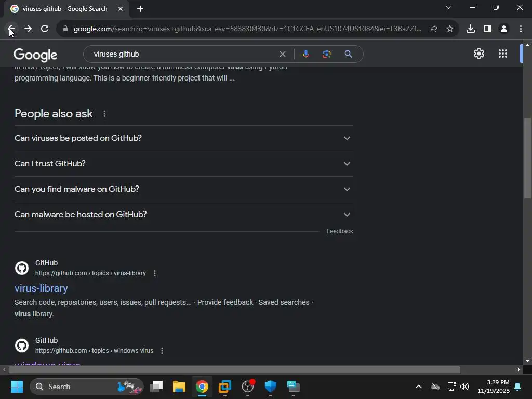
Task: Share this page from the address bar
Action: (433, 29)
